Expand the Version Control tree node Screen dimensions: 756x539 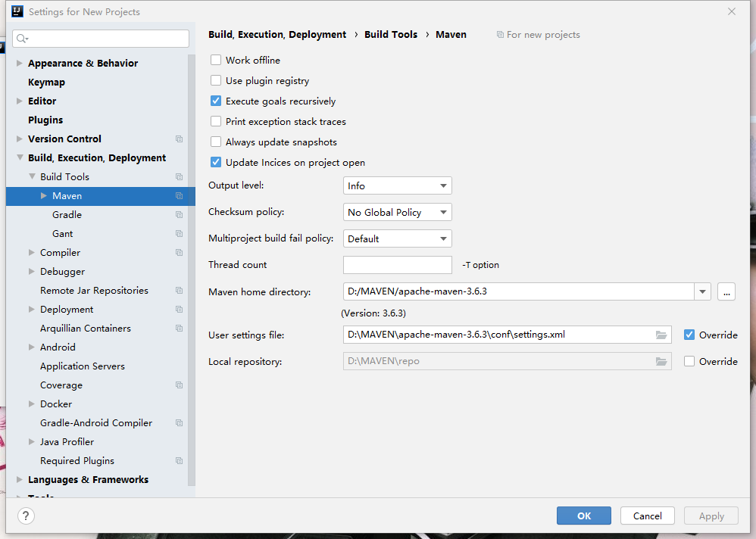coord(19,139)
